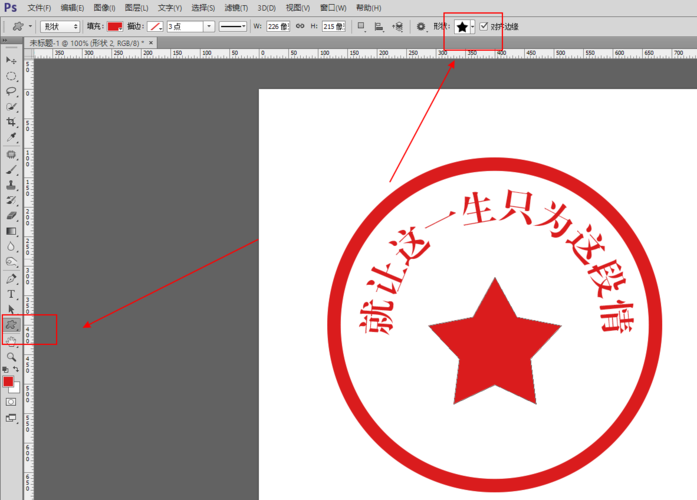Image resolution: width=697 pixels, height=500 pixels.
Task: Click the stroke width '3 点' field
Action: [185, 27]
